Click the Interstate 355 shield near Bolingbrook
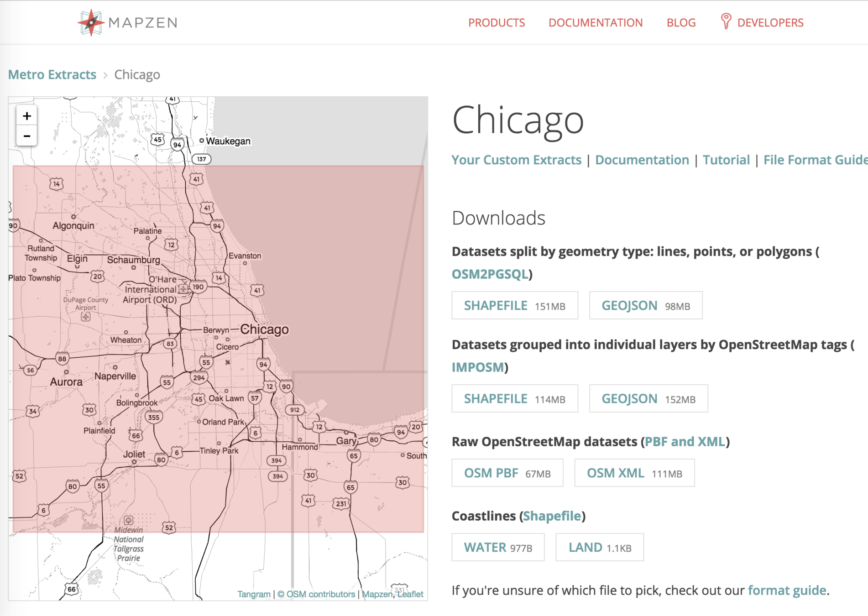 tap(154, 417)
